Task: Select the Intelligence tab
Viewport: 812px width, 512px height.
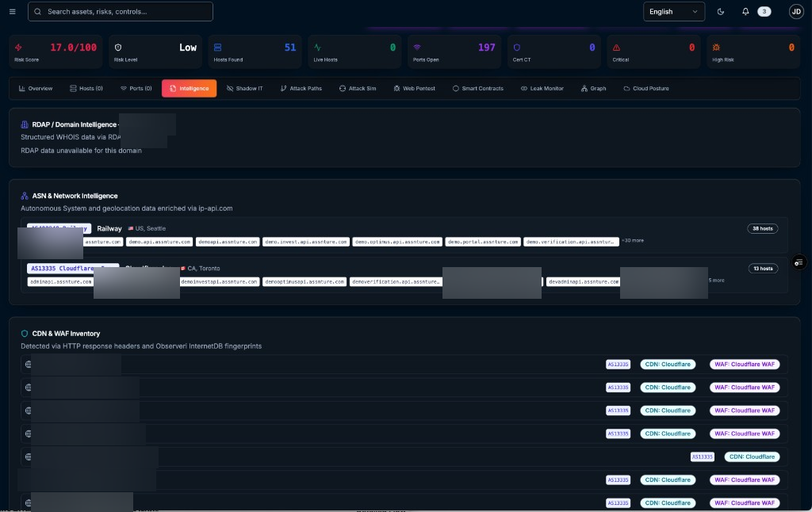Action: (x=189, y=89)
